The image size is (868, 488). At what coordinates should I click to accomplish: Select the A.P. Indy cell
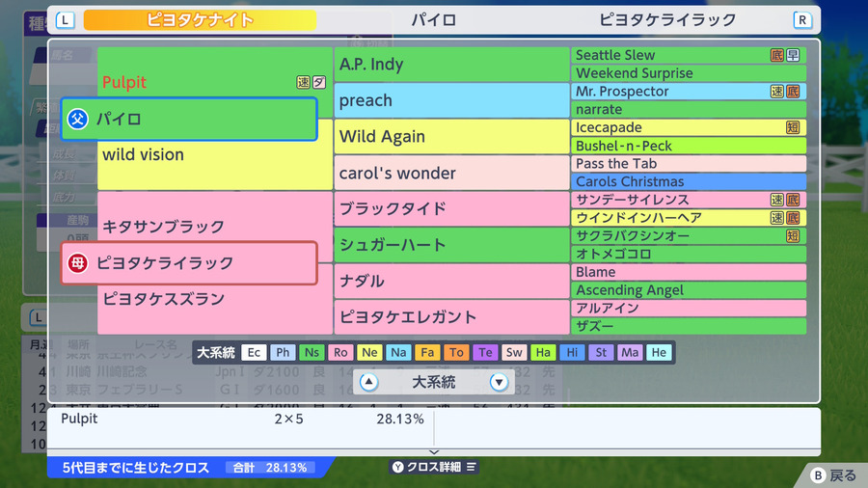(451, 65)
